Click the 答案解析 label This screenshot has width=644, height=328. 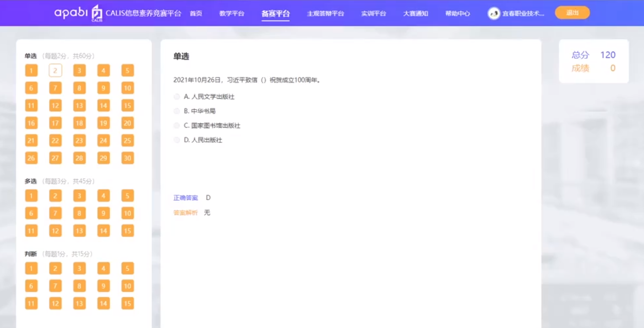186,212
